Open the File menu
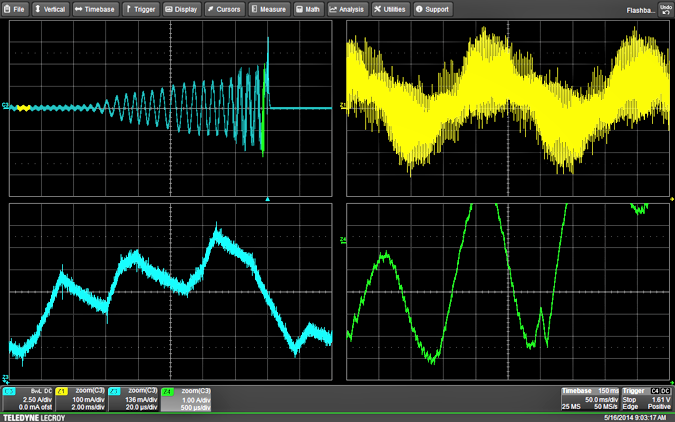The width and height of the screenshot is (675, 422). (x=15, y=9)
